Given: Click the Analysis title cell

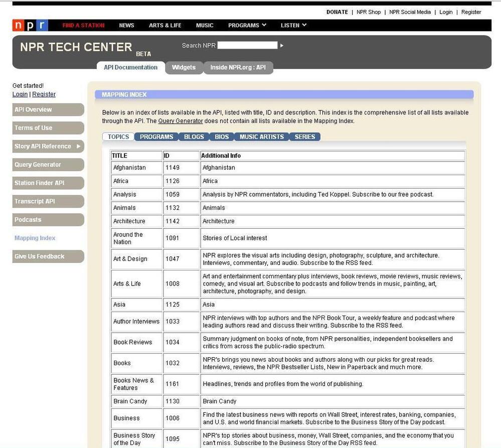Looking at the screenshot, I should click(x=136, y=194).
